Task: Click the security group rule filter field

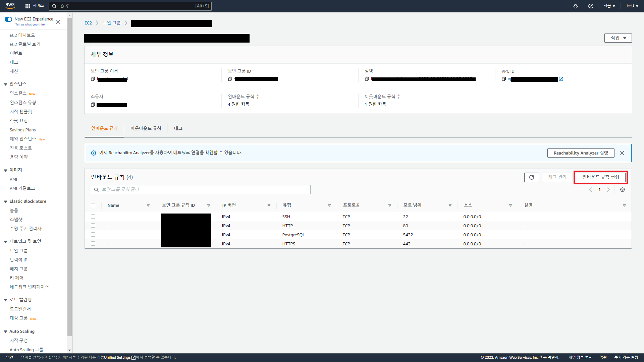Action: point(201,190)
